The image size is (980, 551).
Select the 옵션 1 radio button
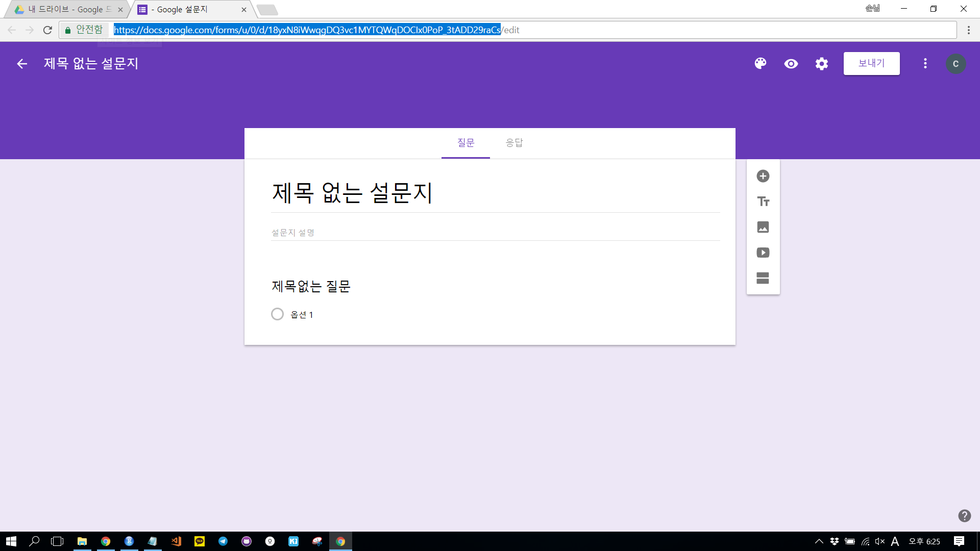pos(277,314)
